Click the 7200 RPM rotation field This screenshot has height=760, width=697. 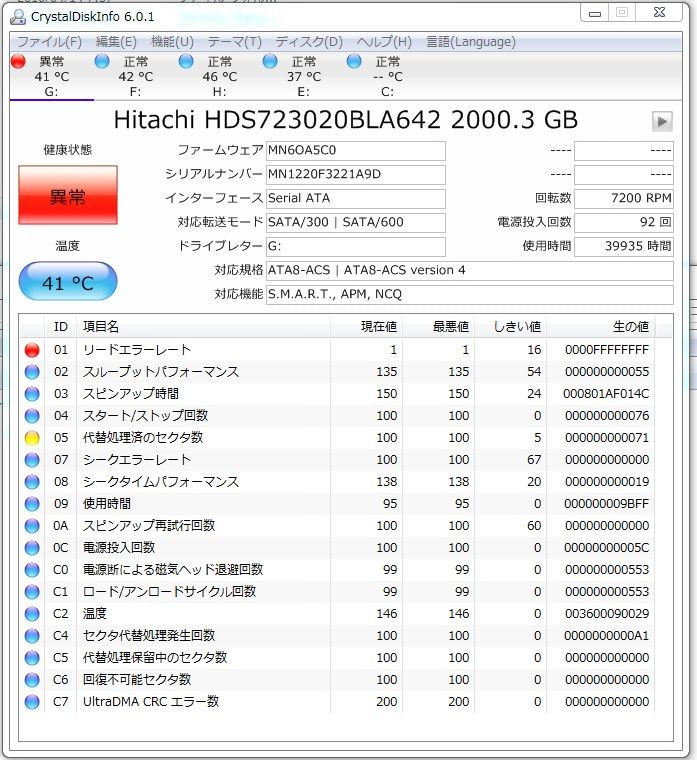coord(624,199)
